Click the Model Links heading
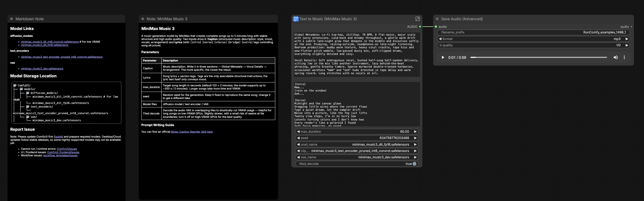 tap(22, 29)
